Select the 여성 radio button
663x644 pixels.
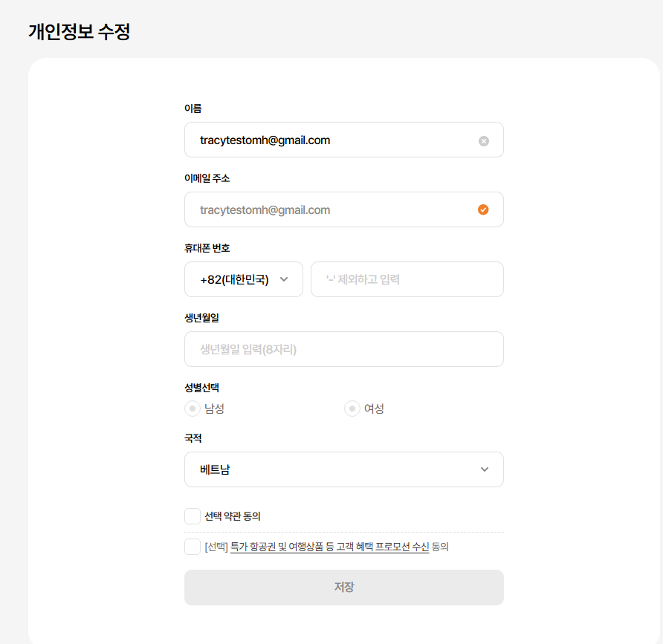352,409
